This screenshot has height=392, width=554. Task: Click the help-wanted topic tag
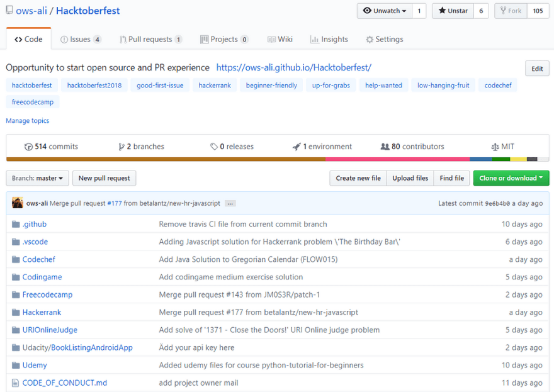point(383,86)
